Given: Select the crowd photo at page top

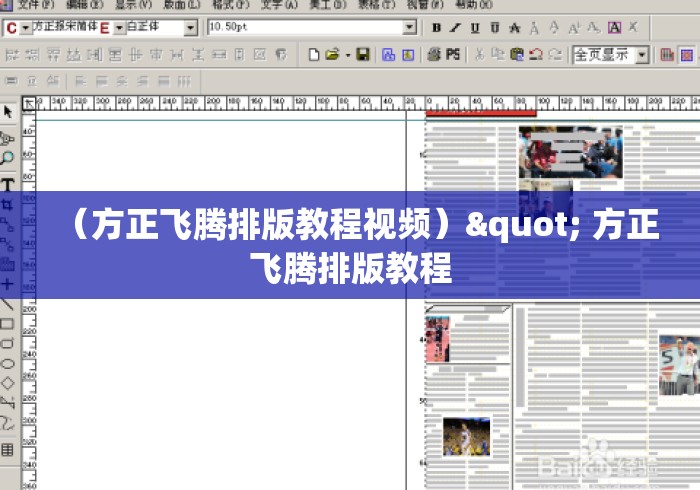Looking at the screenshot, I should (571, 152).
